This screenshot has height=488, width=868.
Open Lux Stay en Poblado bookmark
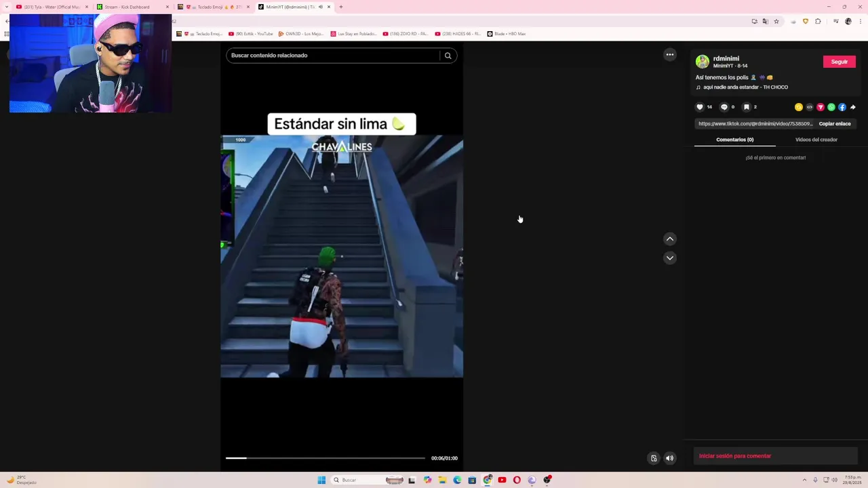click(353, 34)
